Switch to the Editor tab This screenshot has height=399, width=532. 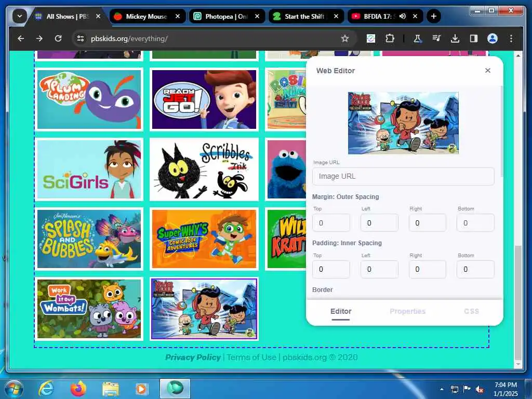pos(341,311)
